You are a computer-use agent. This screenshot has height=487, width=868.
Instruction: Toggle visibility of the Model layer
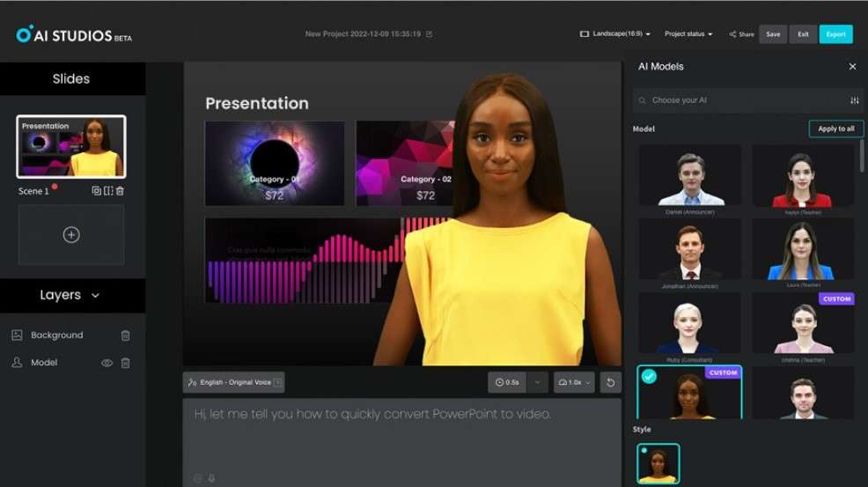[107, 363]
